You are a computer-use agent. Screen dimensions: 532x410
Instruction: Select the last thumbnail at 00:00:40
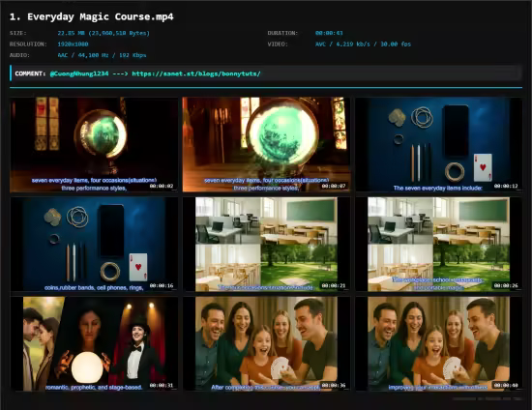tap(439, 344)
